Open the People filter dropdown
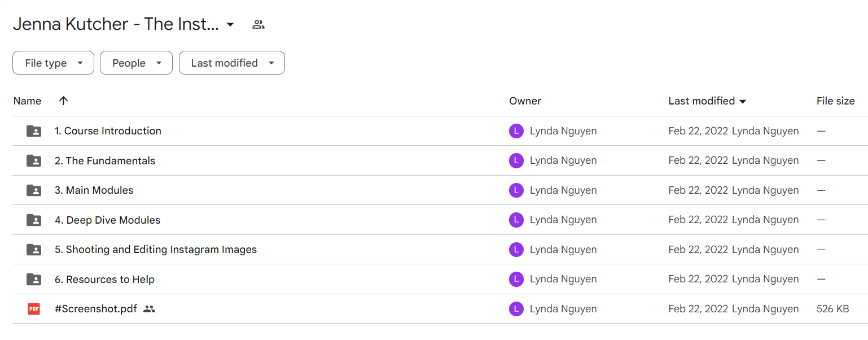Image resolution: width=868 pixels, height=340 pixels. click(136, 63)
